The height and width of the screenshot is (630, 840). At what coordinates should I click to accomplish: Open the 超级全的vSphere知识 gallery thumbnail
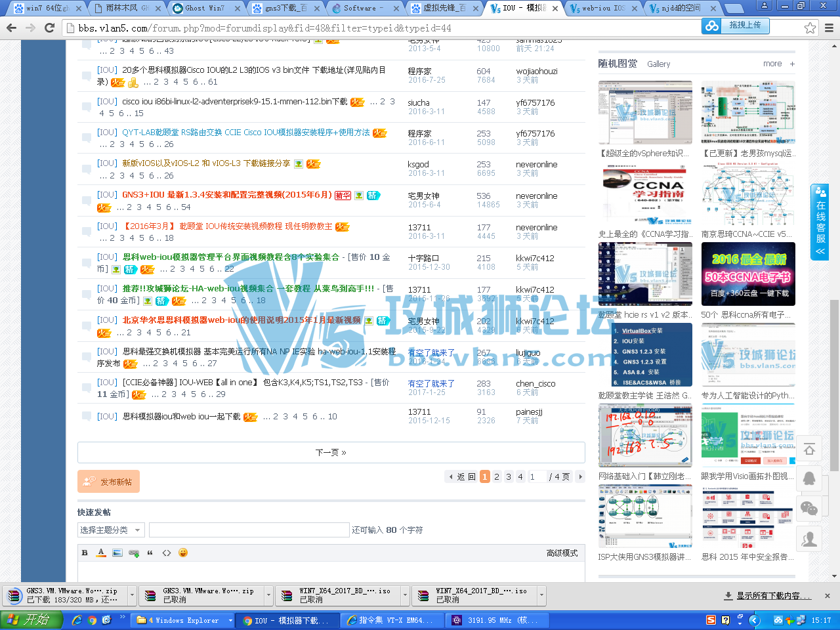[645, 112]
